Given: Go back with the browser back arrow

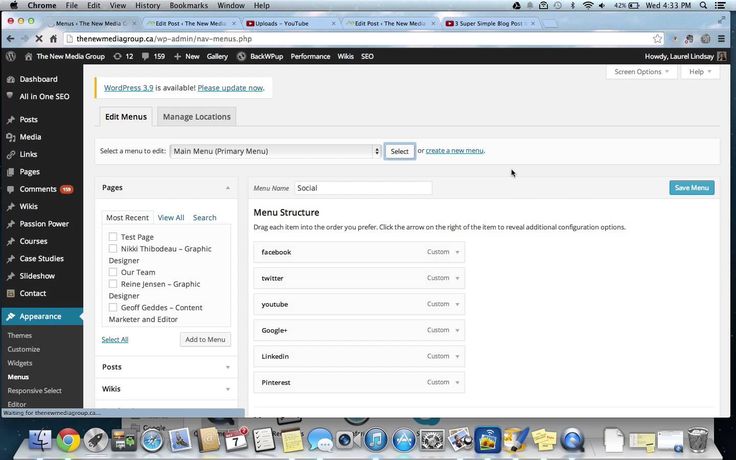Looking at the screenshot, I should pos(10,38).
